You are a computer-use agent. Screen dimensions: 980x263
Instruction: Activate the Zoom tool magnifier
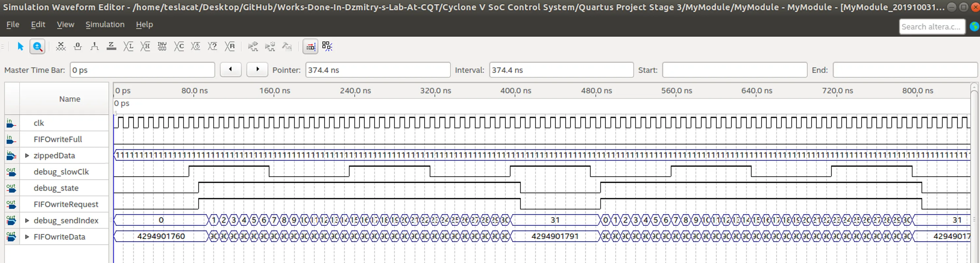37,46
